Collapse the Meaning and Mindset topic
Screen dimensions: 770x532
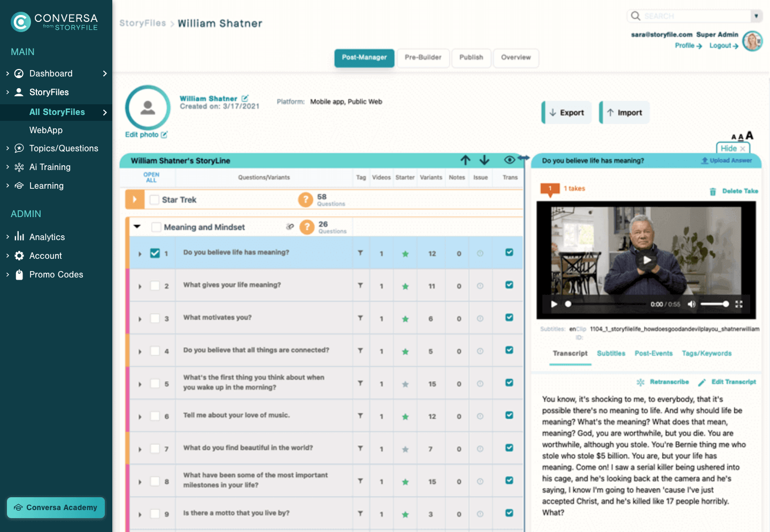pyautogui.click(x=137, y=227)
